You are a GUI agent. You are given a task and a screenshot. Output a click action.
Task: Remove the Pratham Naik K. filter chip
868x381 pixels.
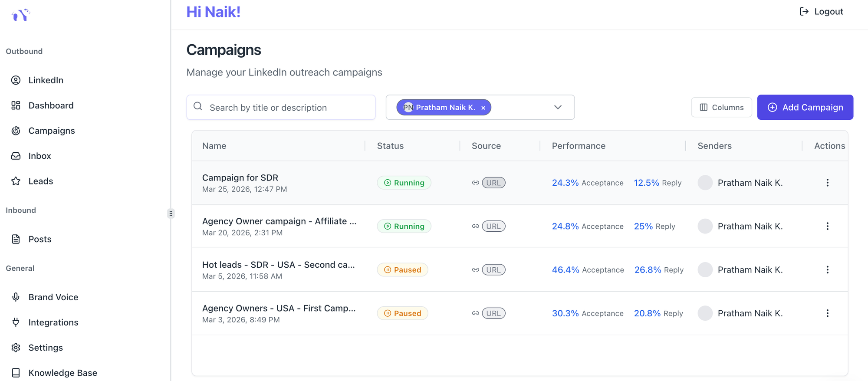483,108
